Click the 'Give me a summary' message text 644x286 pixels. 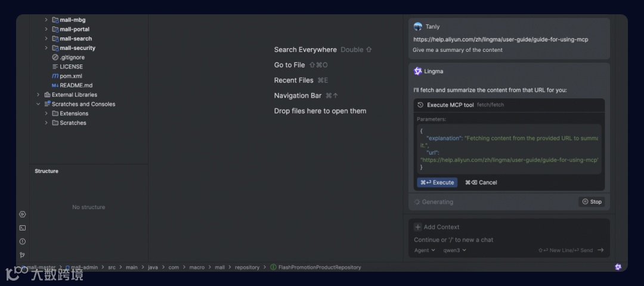point(457,50)
